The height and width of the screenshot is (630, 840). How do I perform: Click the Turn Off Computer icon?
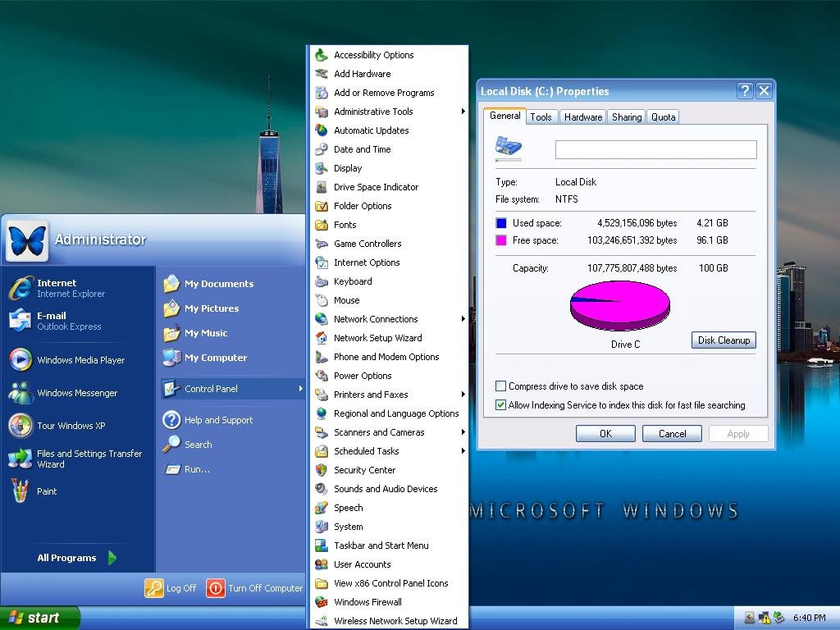[215, 587]
